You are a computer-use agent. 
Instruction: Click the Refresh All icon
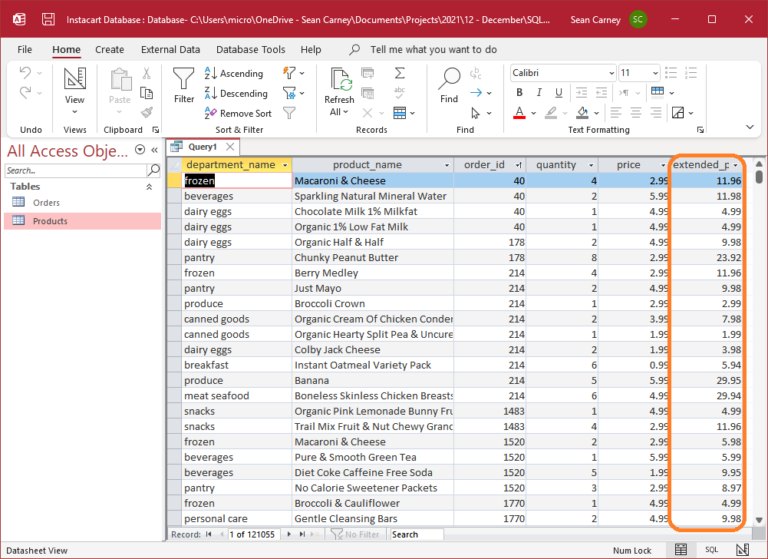pos(339,80)
